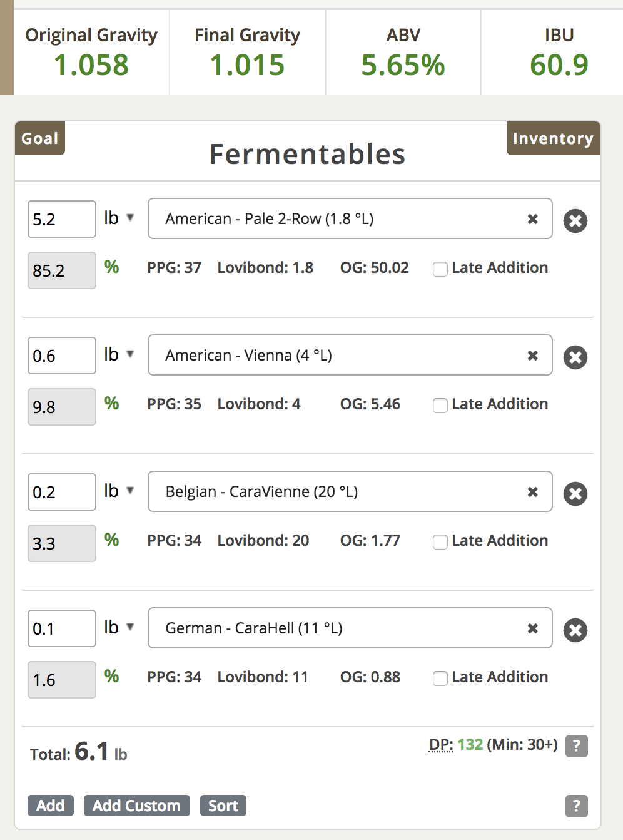Enable Late Addition for Vienna malt
623x840 pixels.
click(x=440, y=406)
